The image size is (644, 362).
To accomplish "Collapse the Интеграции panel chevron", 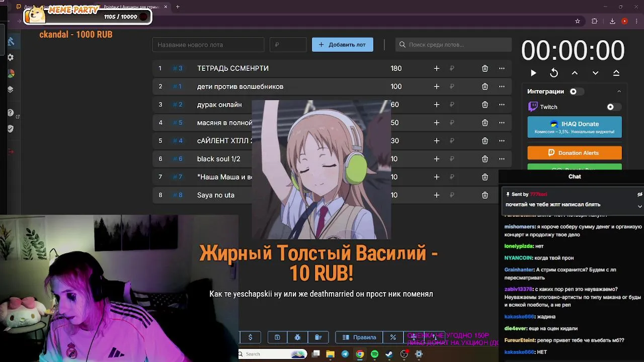I will point(619,92).
